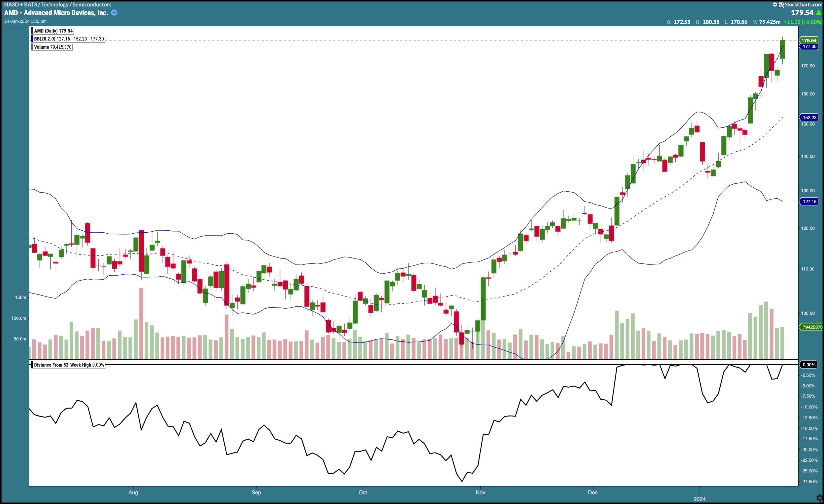Click the 2024 year marker on axis

point(700,499)
